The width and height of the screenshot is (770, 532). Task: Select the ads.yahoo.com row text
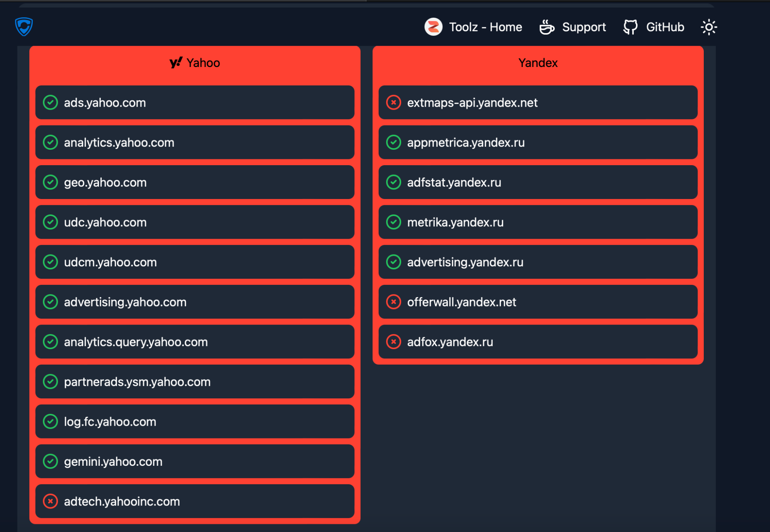[105, 103]
